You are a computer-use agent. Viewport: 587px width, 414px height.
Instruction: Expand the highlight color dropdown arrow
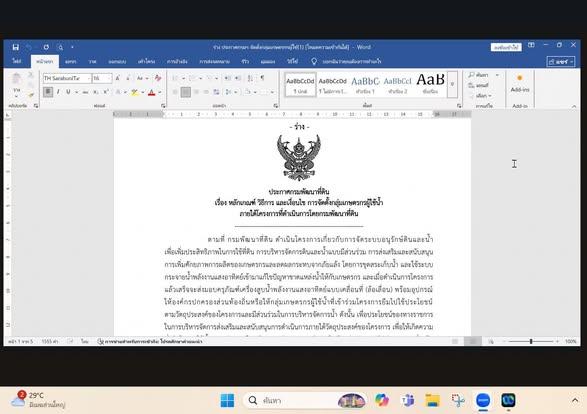(x=143, y=92)
